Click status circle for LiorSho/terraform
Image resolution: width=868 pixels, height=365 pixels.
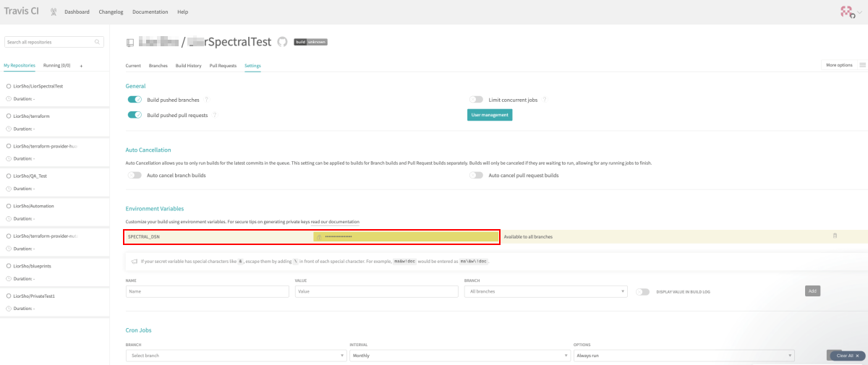[8, 116]
